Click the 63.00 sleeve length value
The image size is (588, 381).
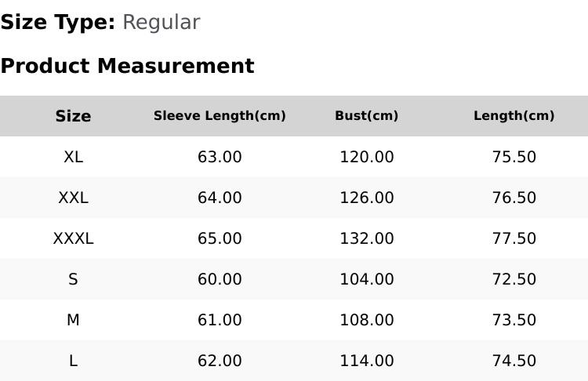220,157
